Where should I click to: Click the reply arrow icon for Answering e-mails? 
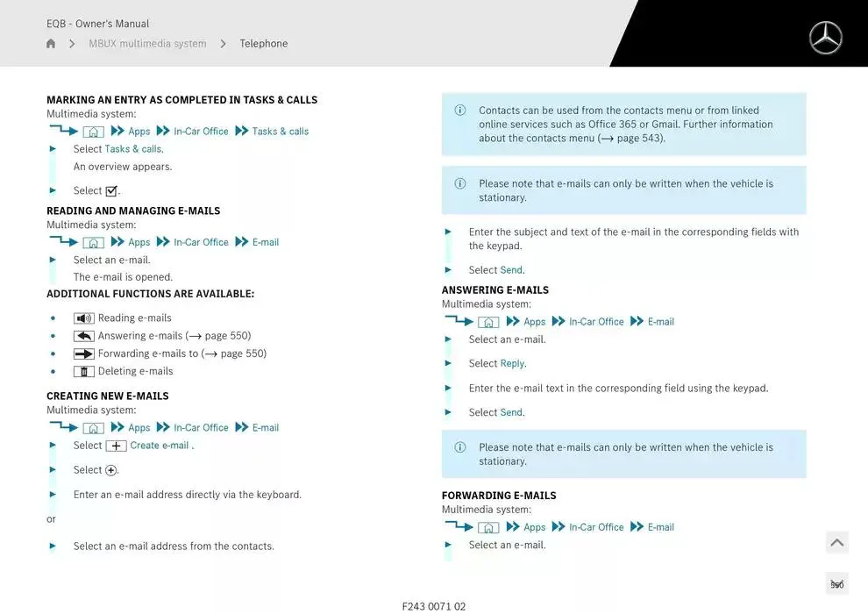pos(83,336)
